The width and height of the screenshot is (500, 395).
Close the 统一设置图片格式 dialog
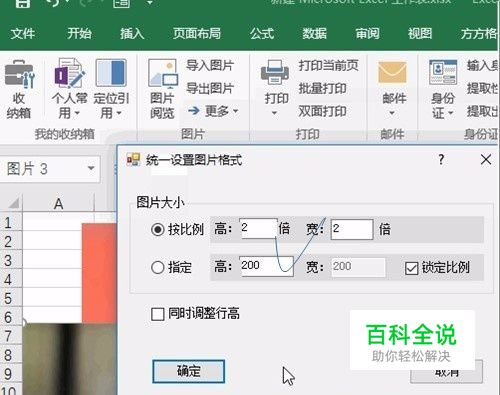[486, 159]
